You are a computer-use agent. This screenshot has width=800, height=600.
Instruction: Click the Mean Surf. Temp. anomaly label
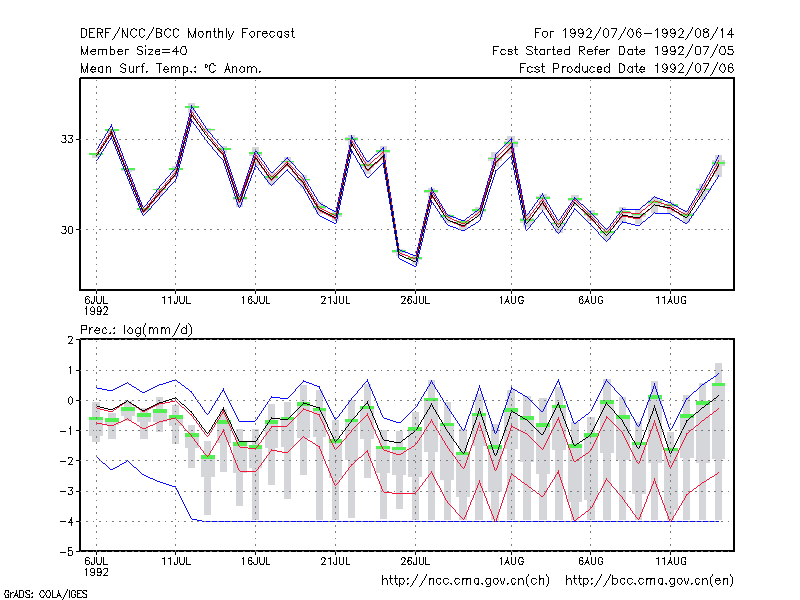click(171, 68)
